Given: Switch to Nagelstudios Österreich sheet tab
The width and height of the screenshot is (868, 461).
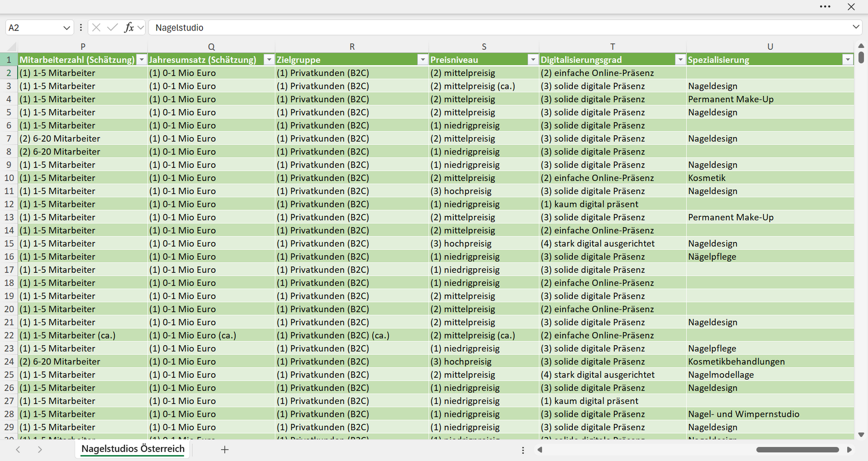Looking at the screenshot, I should (133, 449).
